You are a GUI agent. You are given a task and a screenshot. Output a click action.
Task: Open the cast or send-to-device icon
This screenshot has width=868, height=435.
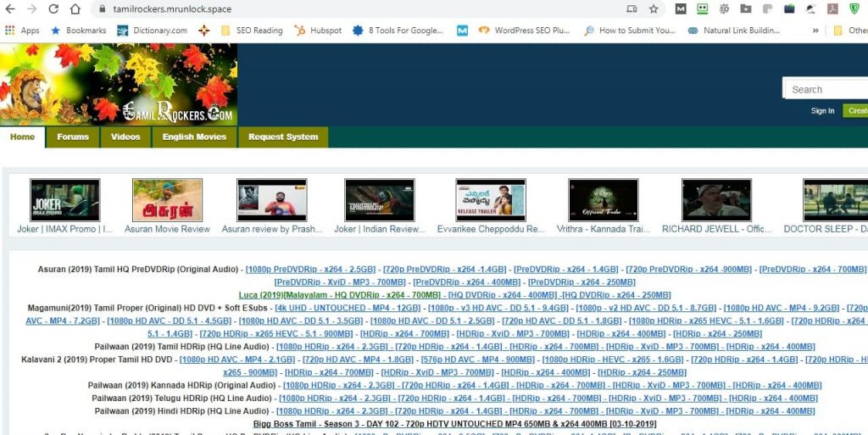[632, 8]
